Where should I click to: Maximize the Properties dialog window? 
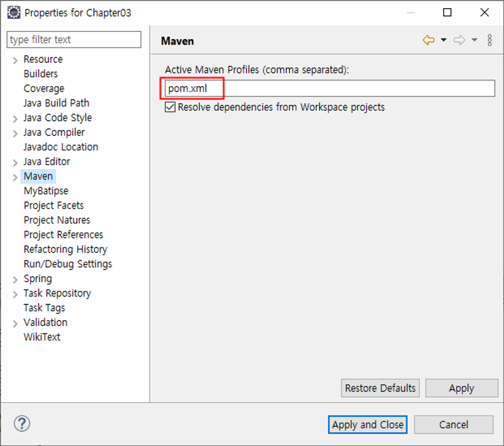coord(447,12)
